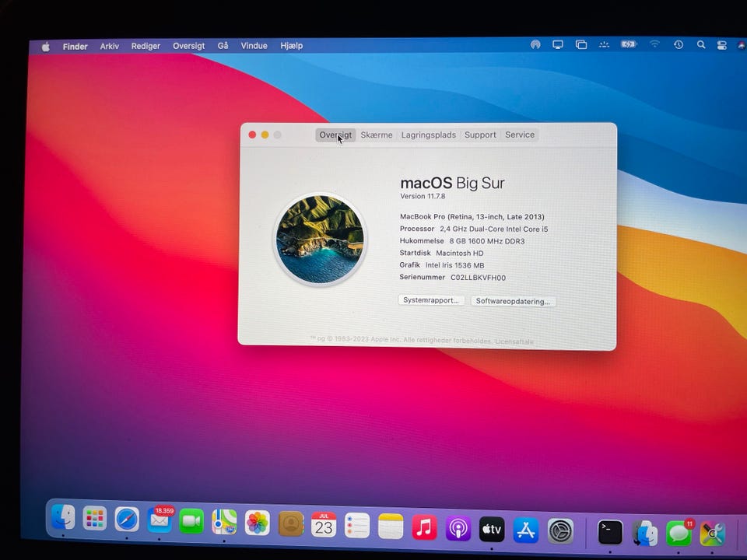Launch FaceTime from the Dock
The height and width of the screenshot is (560, 747).
[191, 521]
